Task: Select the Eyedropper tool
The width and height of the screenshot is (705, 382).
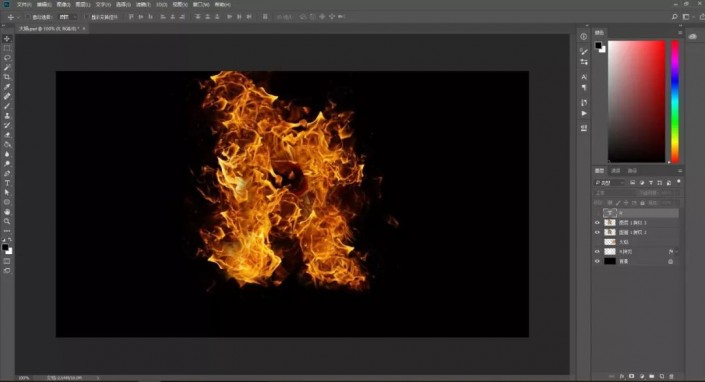Action: click(x=7, y=87)
